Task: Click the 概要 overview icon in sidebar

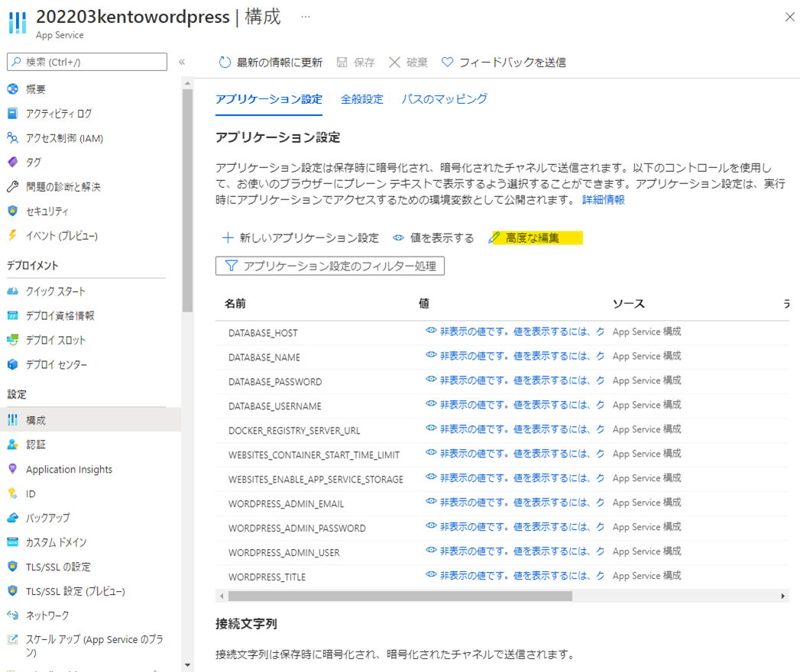Action: click(x=12, y=89)
